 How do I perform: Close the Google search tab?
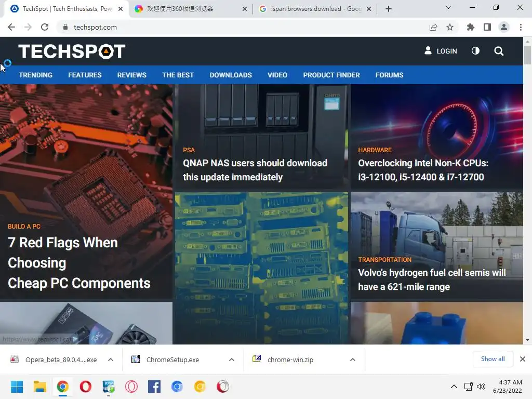click(369, 9)
